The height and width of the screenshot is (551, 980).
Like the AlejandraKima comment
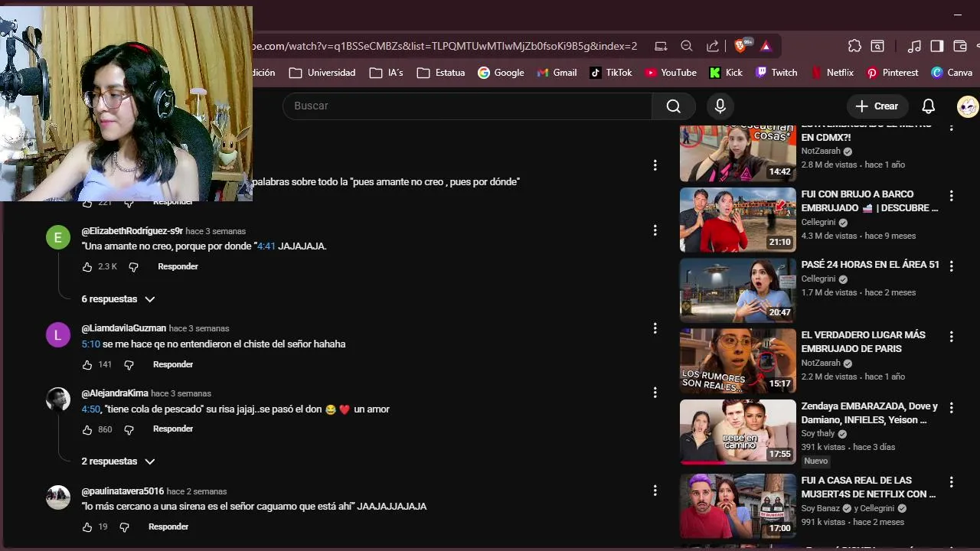pos(87,429)
